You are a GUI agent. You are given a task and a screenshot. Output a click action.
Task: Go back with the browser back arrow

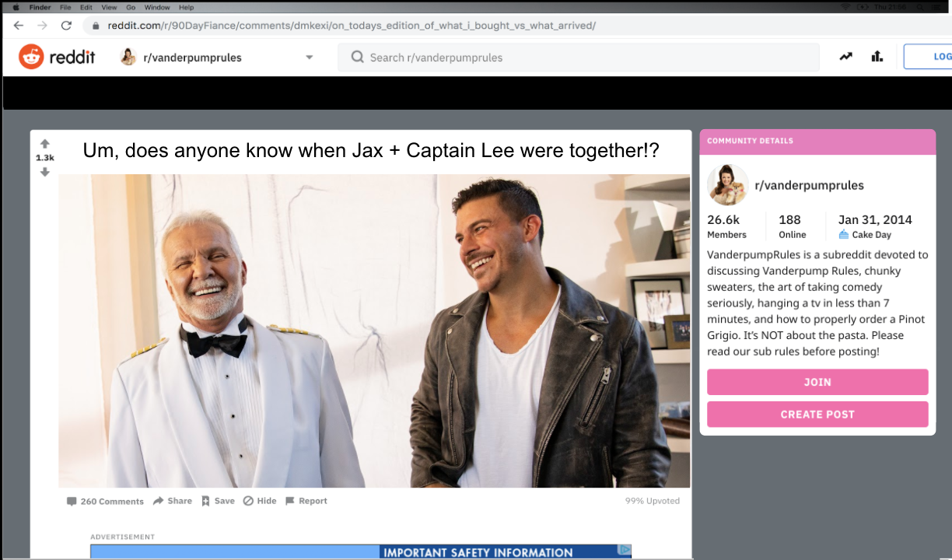[19, 25]
